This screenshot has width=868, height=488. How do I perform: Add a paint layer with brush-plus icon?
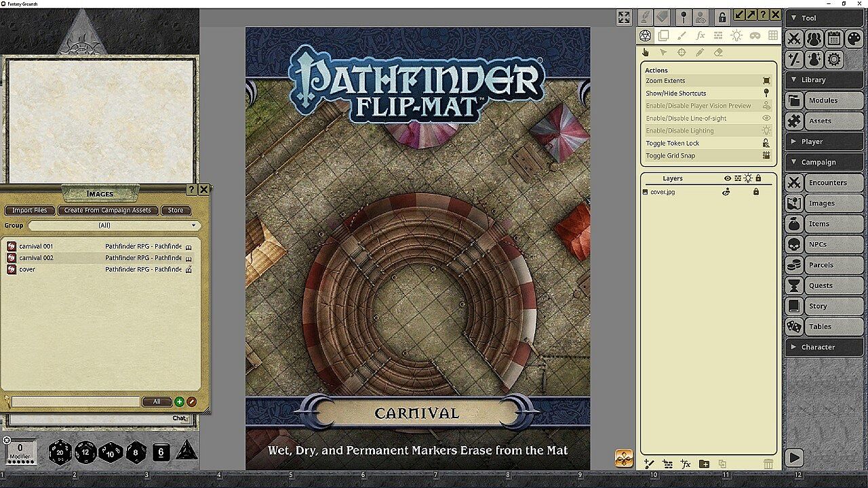[649, 464]
